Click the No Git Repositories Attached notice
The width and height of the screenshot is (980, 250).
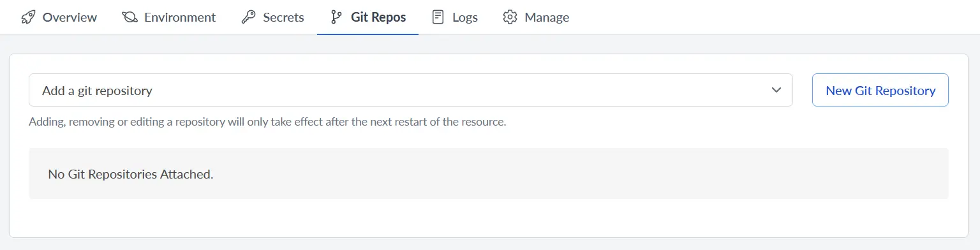(x=489, y=173)
